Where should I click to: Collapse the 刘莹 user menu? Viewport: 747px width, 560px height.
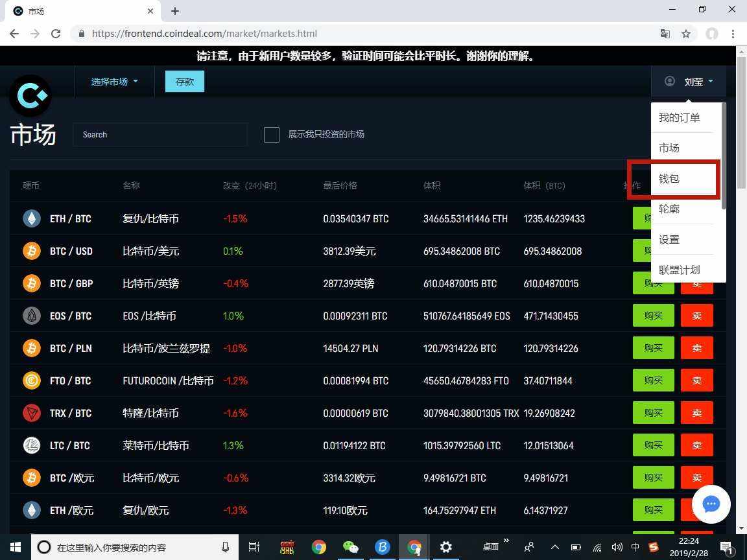pos(689,82)
